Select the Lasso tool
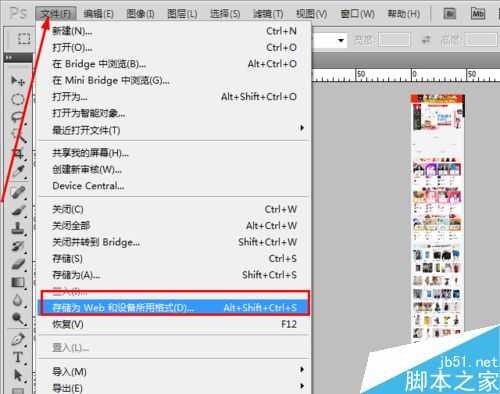The width and height of the screenshot is (500, 394). (18, 117)
